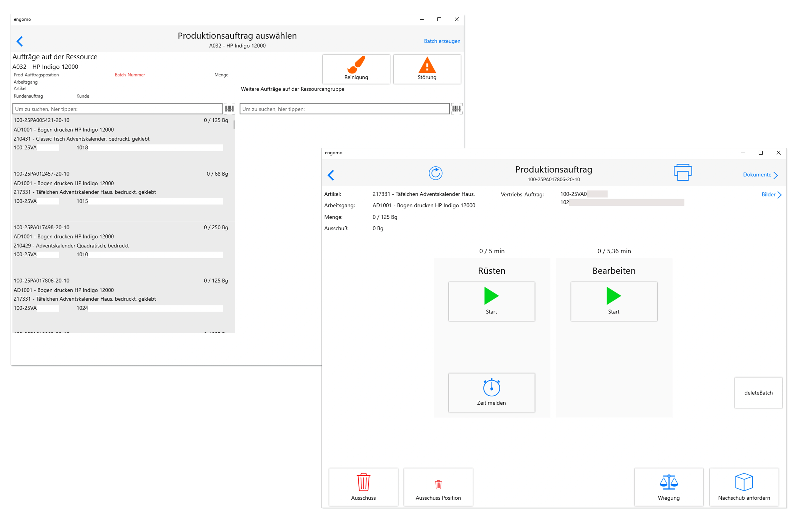Focus the left order search field
798x532 pixels.
click(117, 109)
